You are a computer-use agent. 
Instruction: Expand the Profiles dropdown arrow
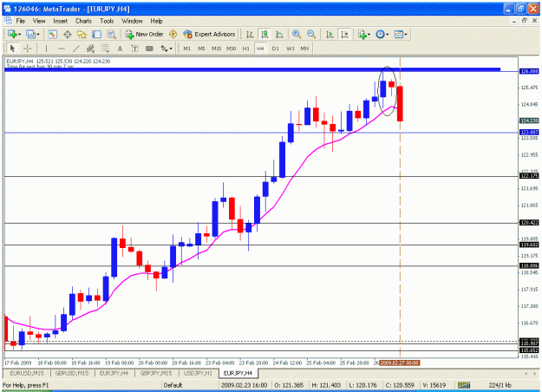tap(38, 34)
